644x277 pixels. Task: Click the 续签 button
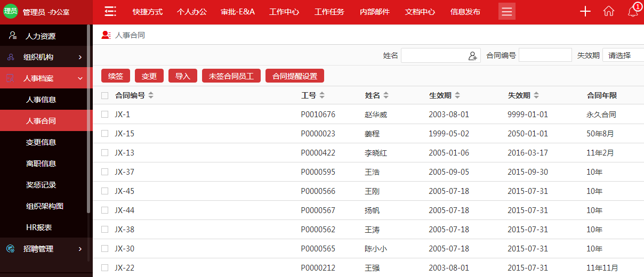click(116, 76)
